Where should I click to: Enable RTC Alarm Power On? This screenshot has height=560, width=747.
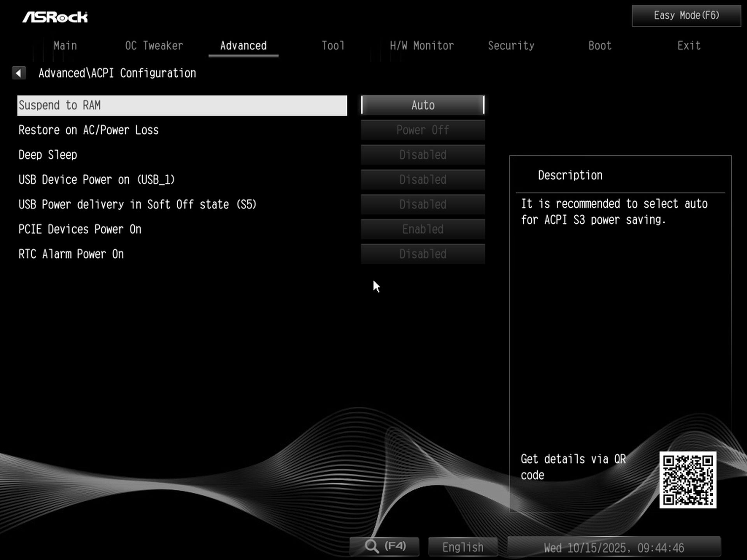(x=423, y=254)
